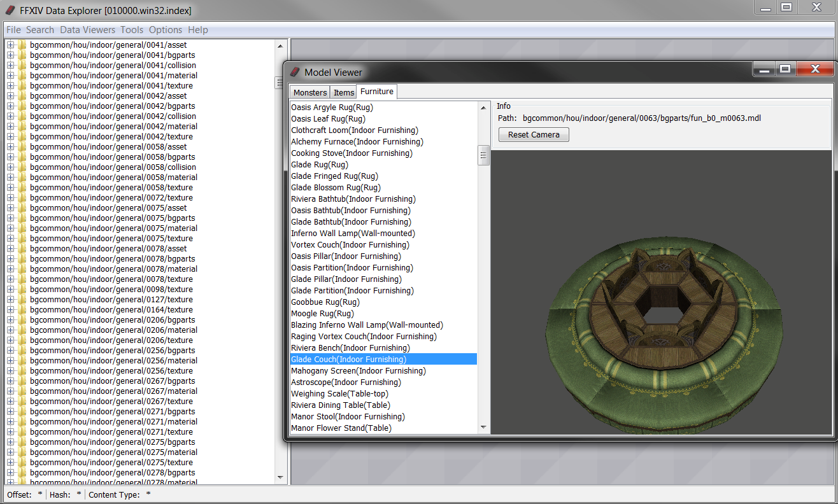
Task: Click folder icon of general/0078/asset
Action: [22, 249]
